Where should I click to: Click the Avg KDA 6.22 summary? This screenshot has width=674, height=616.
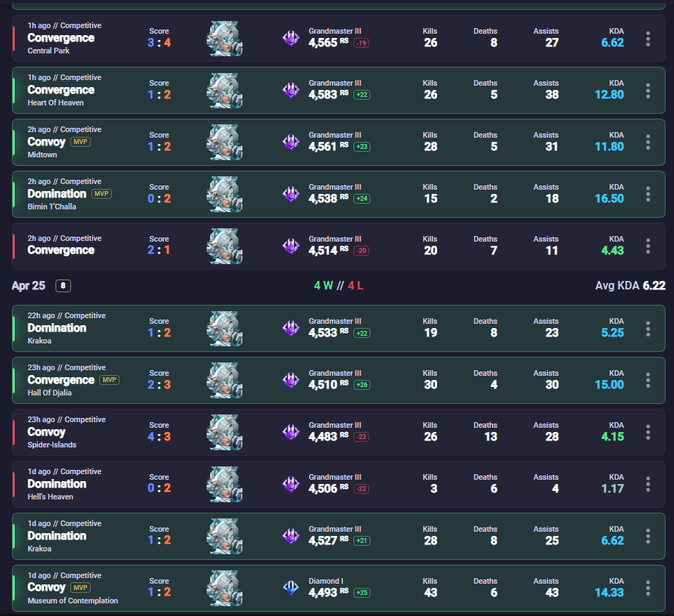(630, 286)
